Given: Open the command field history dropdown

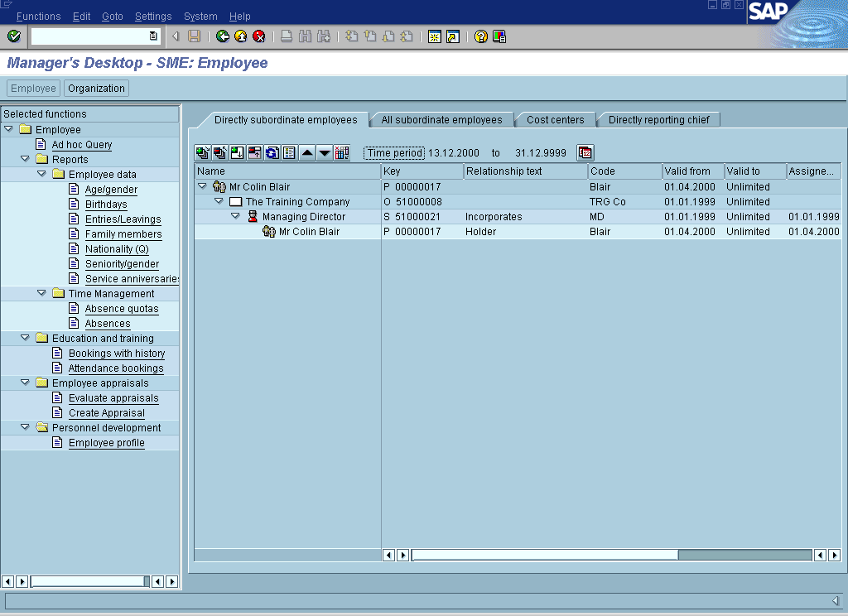Looking at the screenshot, I should pos(153,36).
